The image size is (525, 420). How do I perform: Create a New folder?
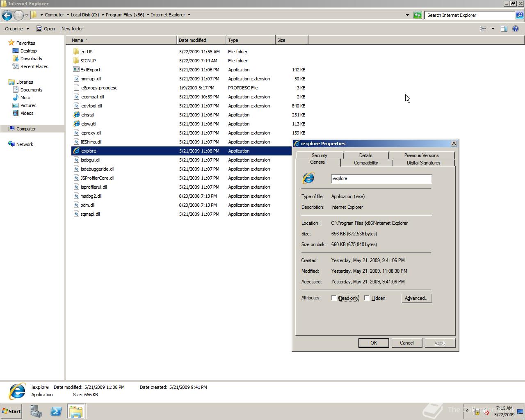pos(72,29)
